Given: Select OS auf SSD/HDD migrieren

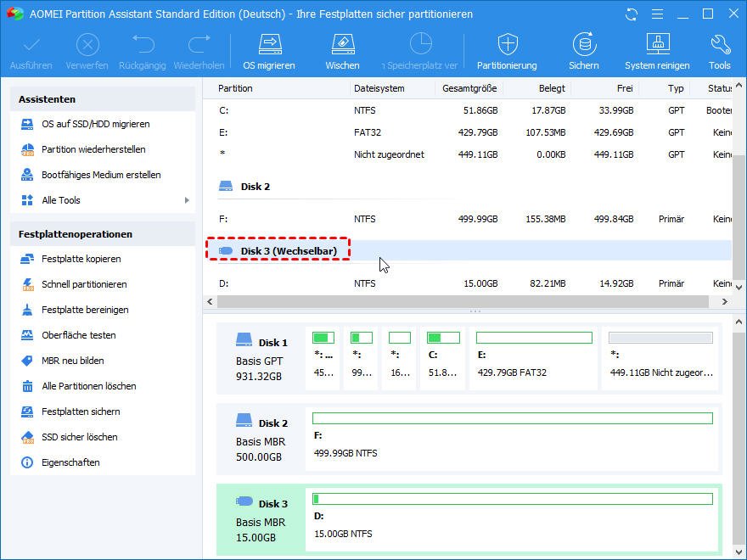Looking at the screenshot, I should point(95,124).
